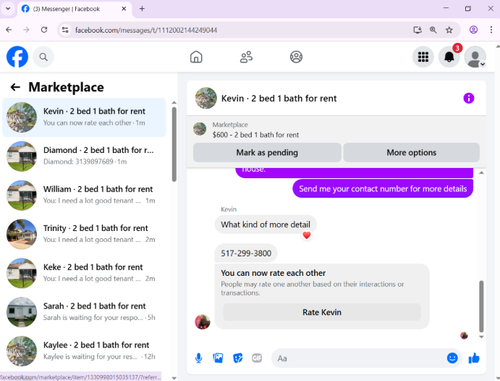Viewport: 500px width, 381px height.
Task: Go to the Home feed icon
Action: click(196, 57)
